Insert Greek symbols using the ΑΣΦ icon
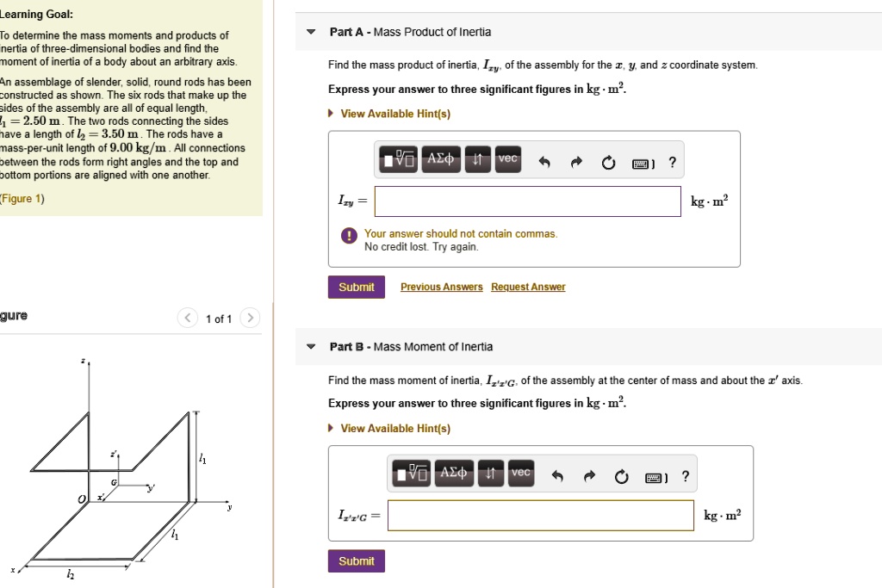882x588 pixels. click(x=439, y=161)
